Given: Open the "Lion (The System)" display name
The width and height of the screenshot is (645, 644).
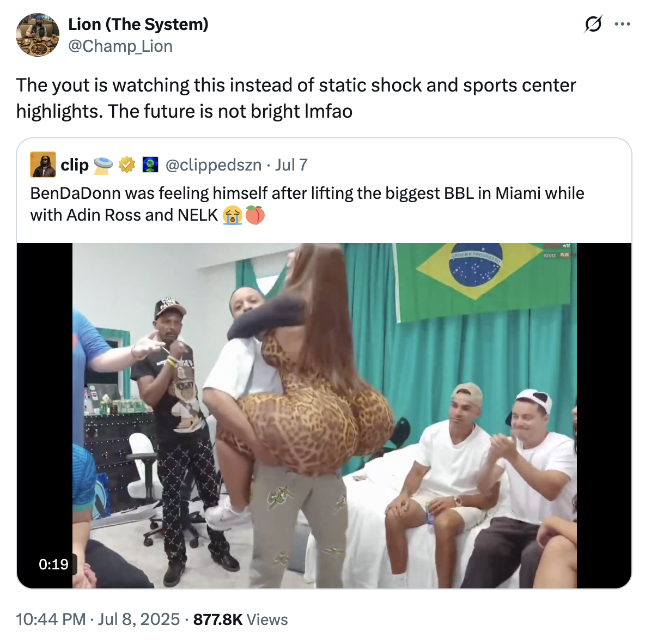Looking at the screenshot, I should 138,25.
